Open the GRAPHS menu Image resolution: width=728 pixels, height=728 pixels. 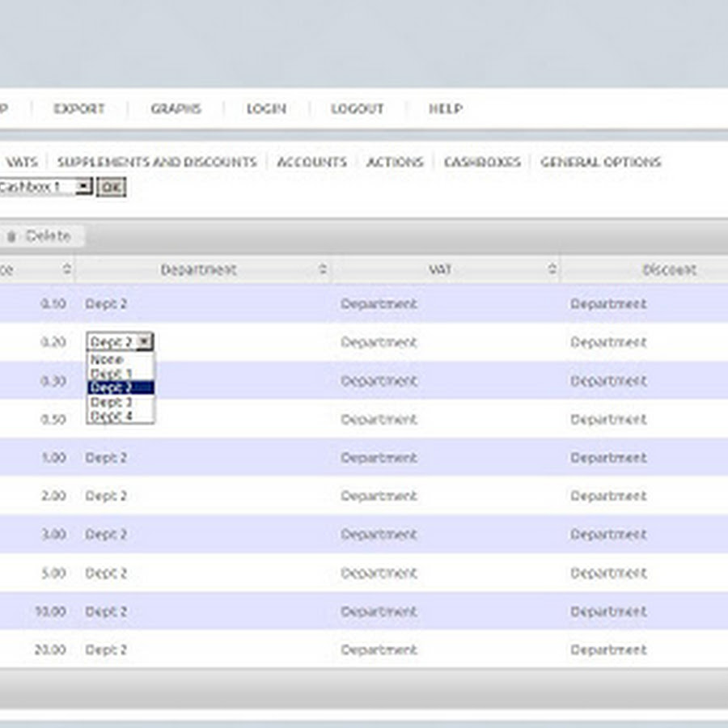[176, 108]
